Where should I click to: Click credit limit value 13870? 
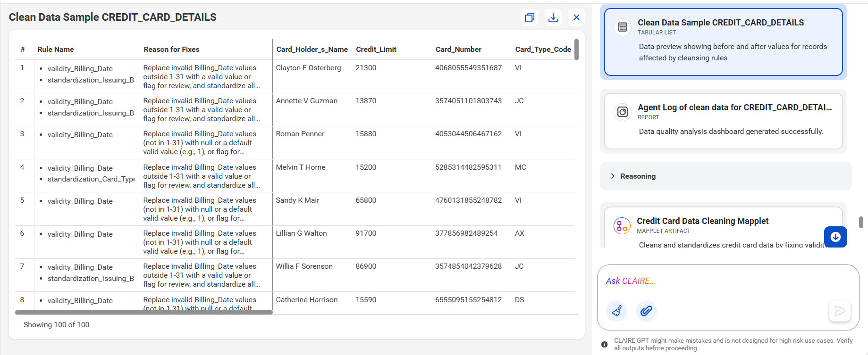point(366,101)
